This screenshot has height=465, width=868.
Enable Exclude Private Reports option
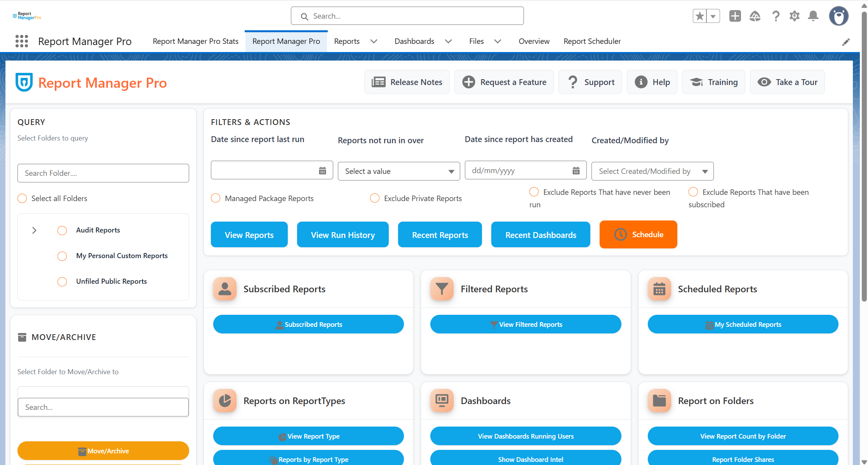[375, 198]
